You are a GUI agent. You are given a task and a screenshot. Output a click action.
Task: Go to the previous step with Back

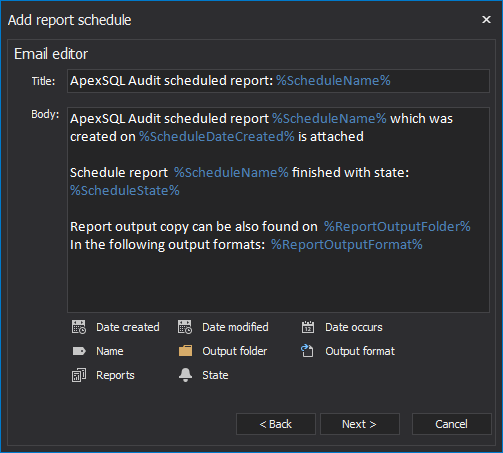click(x=276, y=424)
